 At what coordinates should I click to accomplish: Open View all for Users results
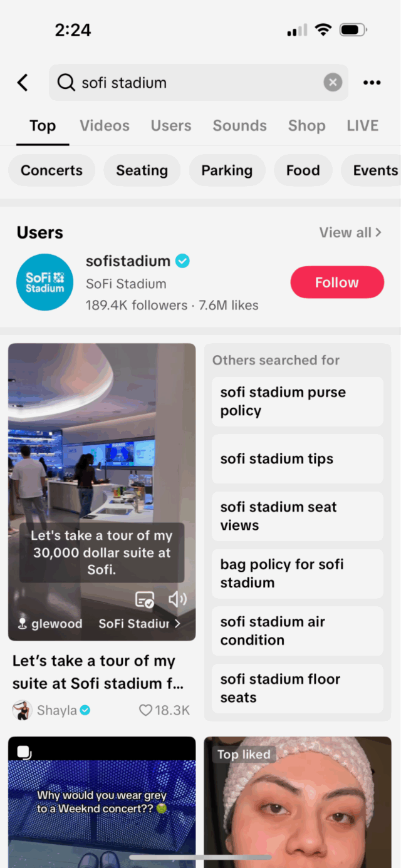[350, 232]
